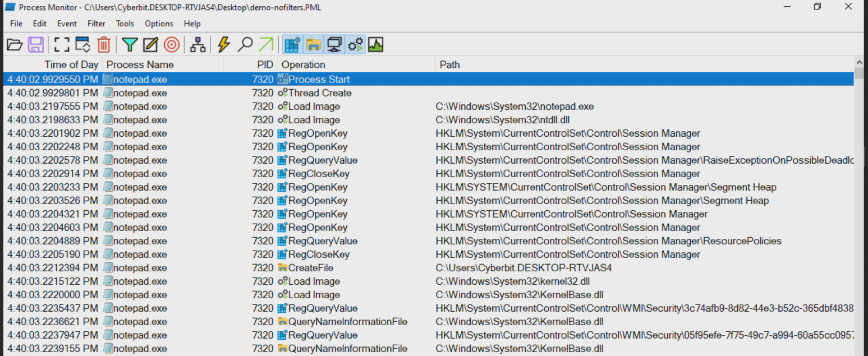Click the Open file folder toolbar icon
Screen dimensions: 868x356
click(x=14, y=45)
